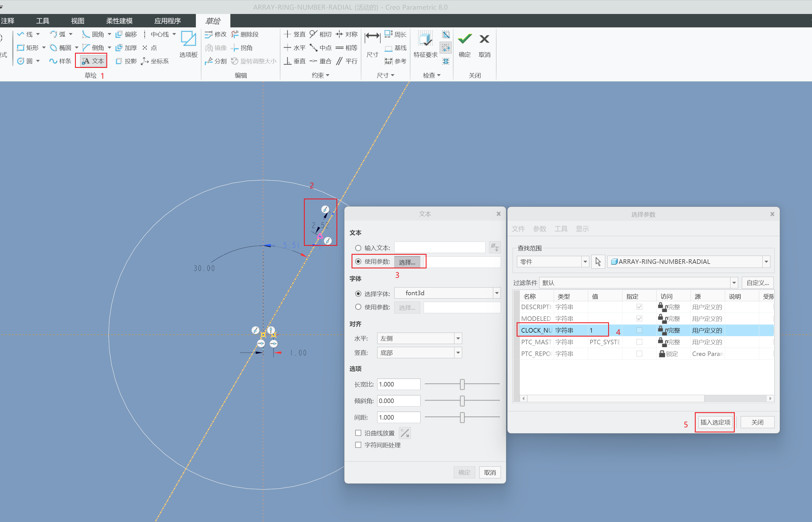Open the 视图 ribbon tab

click(x=78, y=21)
